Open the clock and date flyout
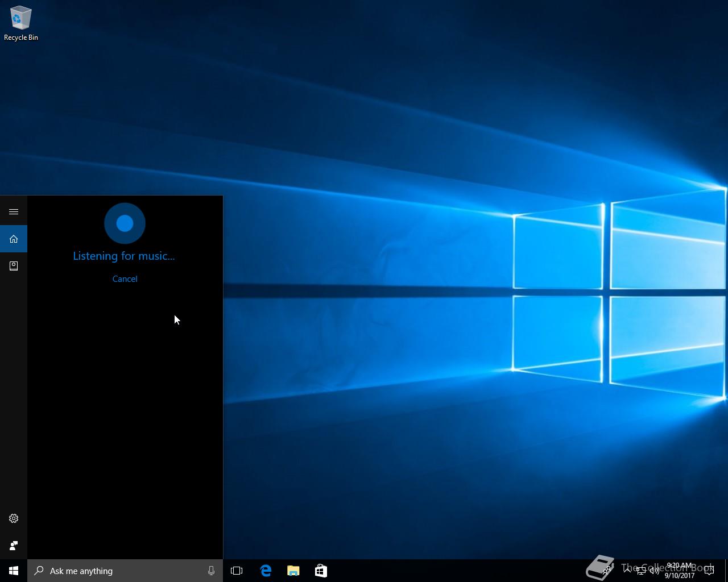728x582 pixels. pos(680,571)
